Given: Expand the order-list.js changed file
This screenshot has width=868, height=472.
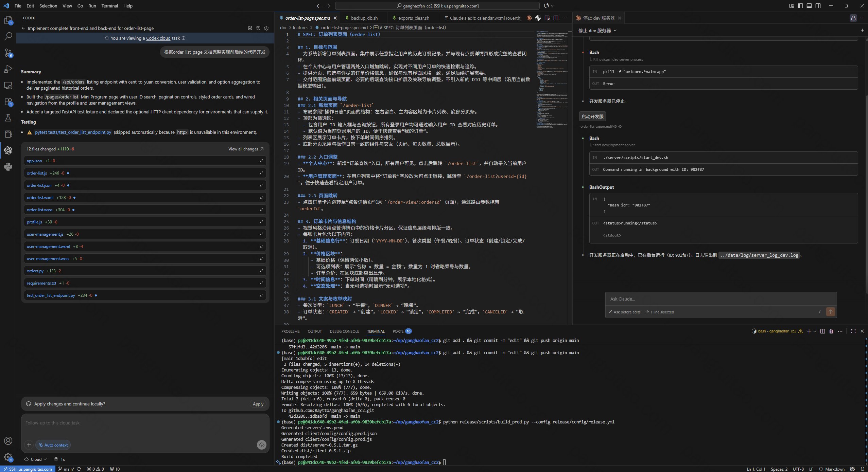Looking at the screenshot, I should click(262, 173).
